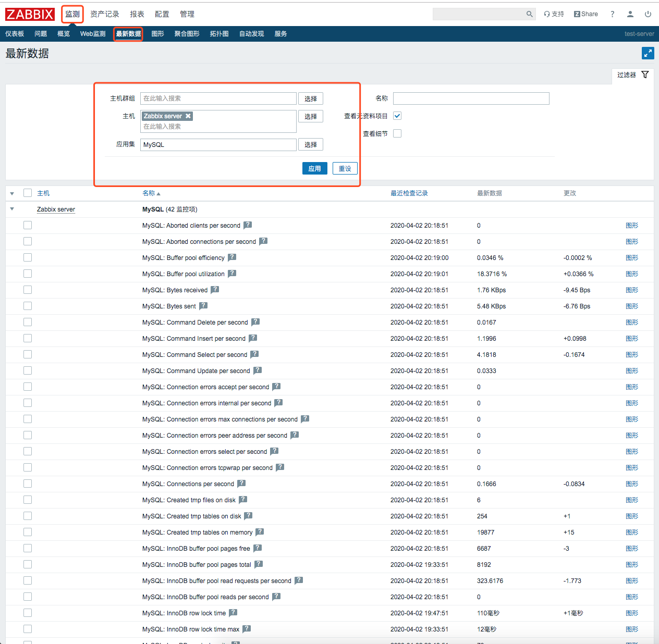Show help for Created tmp files on disk

pyautogui.click(x=243, y=500)
